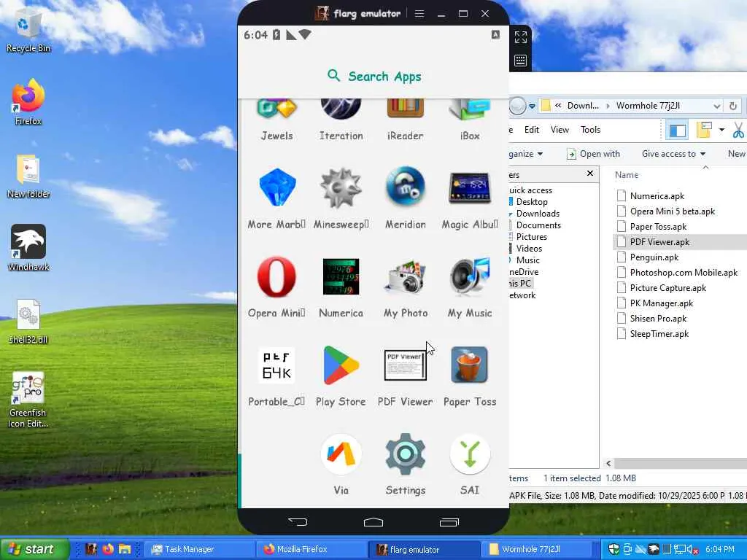The width and height of the screenshot is (747, 560).
Task: Expand the address bar path dropdown
Action: [716, 106]
